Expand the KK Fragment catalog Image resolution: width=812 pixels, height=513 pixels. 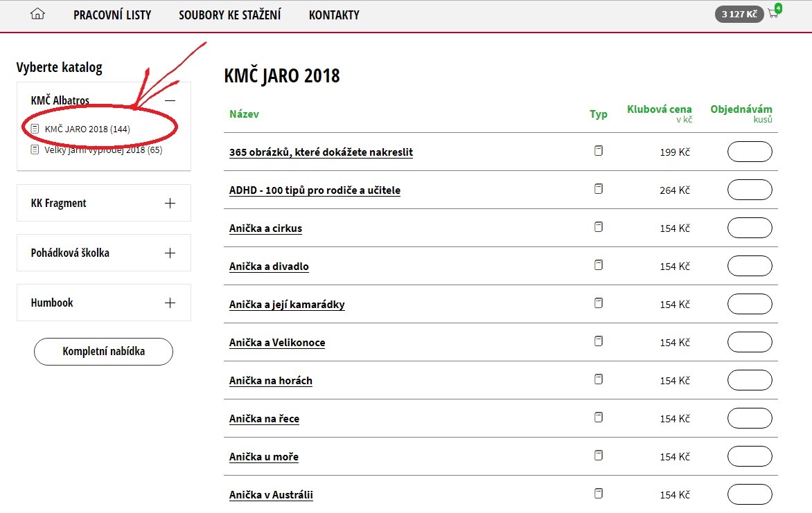(170, 203)
